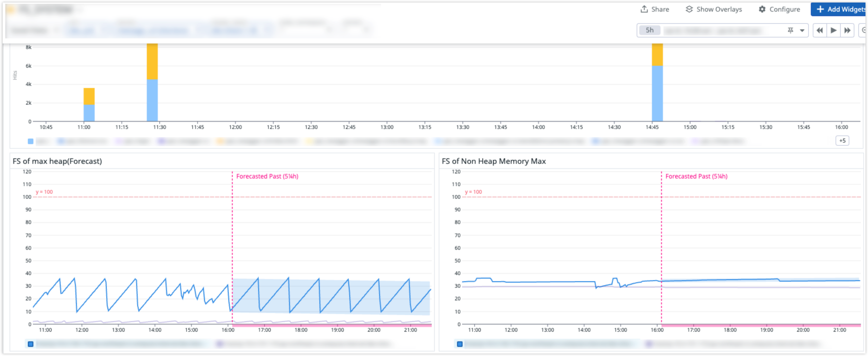Step the time range backward with rewind
The width and height of the screenshot is (868, 356).
(819, 30)
